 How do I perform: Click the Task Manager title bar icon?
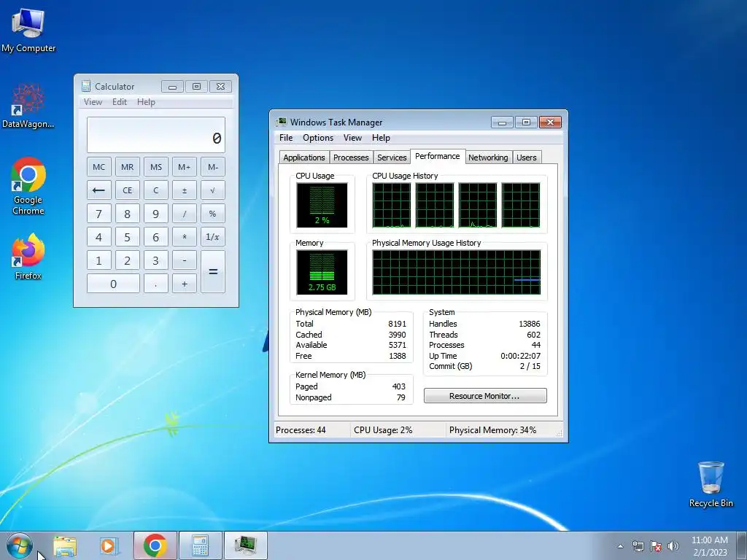[282, 122]
